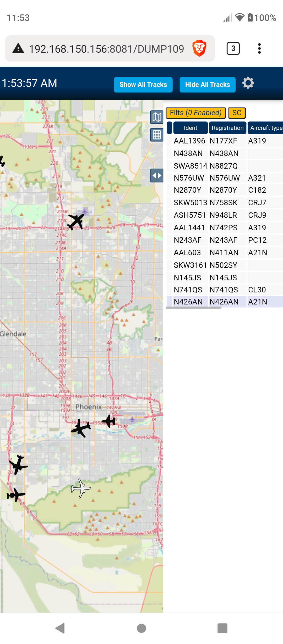Tap the Android recent apps button
Image resolution: width=283 pixels, height=644 pixels.
point(222,628)
